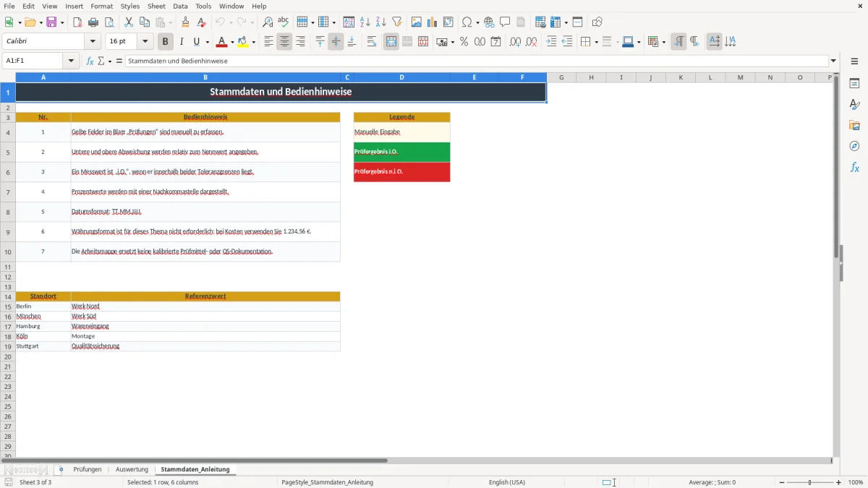Open the background color dropdown arrow
This screenshot has height=488, width=868.
(x=253, y=42)
